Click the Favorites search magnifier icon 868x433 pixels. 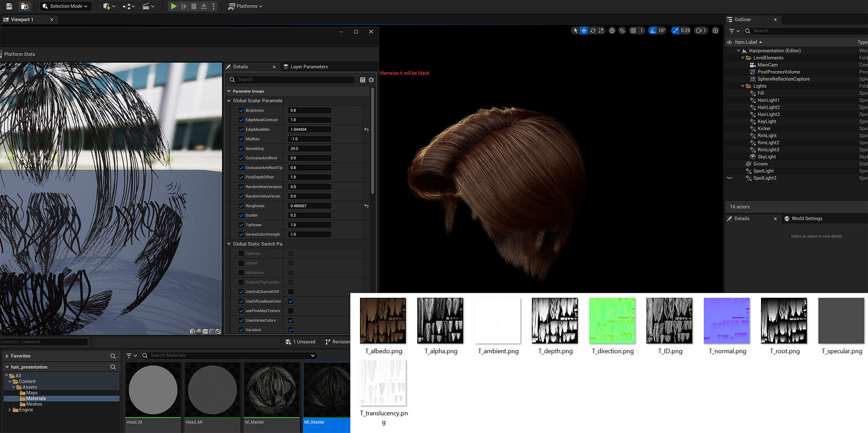(113, 356)
